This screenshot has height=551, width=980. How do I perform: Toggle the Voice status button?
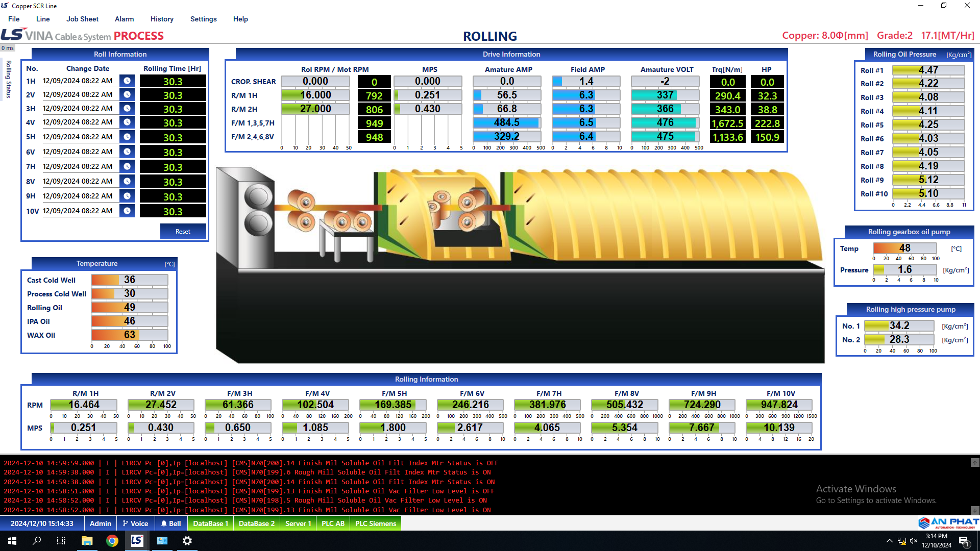[x=135, y=523]
